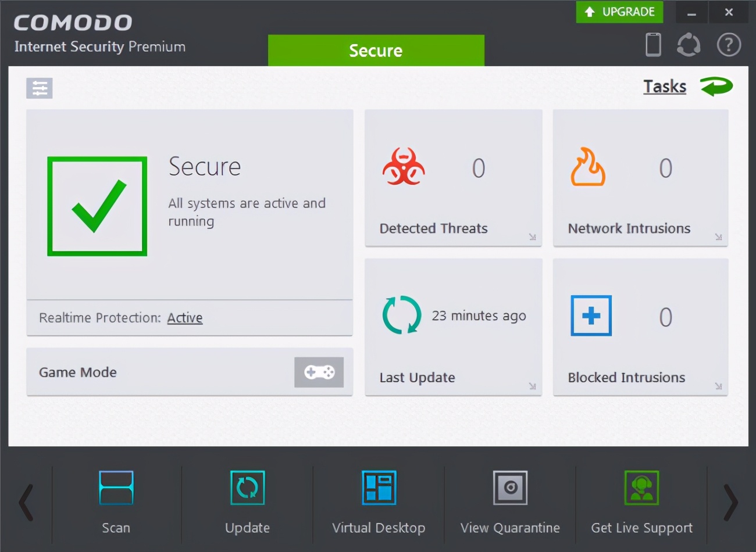Go to previous taskbar items with left chevron
This screenshot has width=756, height=552.
coord(26,503)
